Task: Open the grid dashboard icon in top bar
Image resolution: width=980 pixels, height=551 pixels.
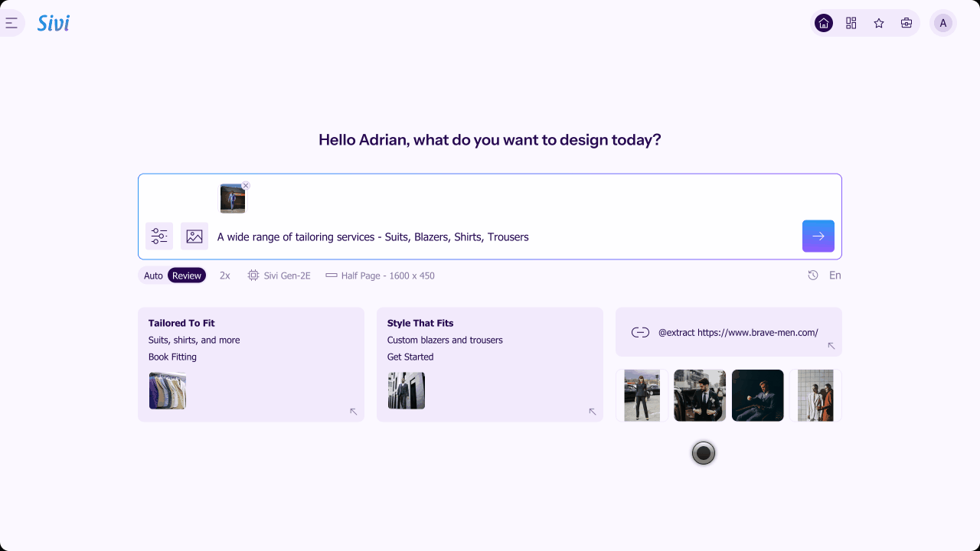Action: tap(851, 23)
